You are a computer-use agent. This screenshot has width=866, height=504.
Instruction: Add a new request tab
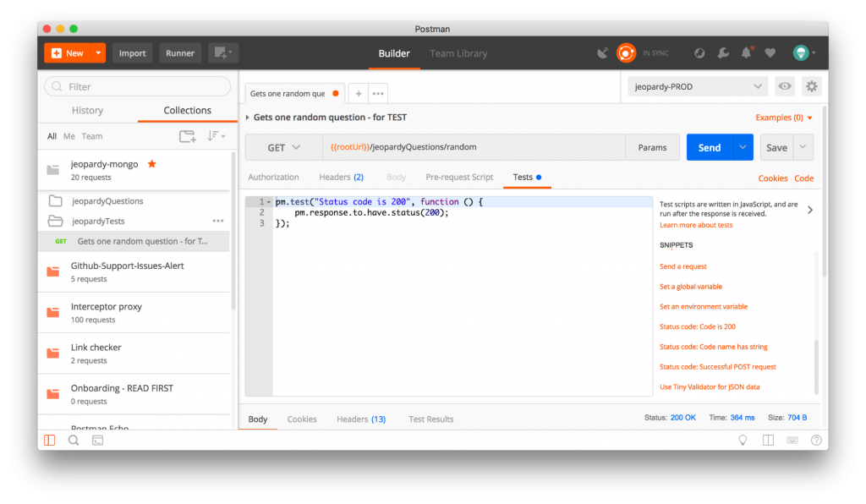point(359,93)
